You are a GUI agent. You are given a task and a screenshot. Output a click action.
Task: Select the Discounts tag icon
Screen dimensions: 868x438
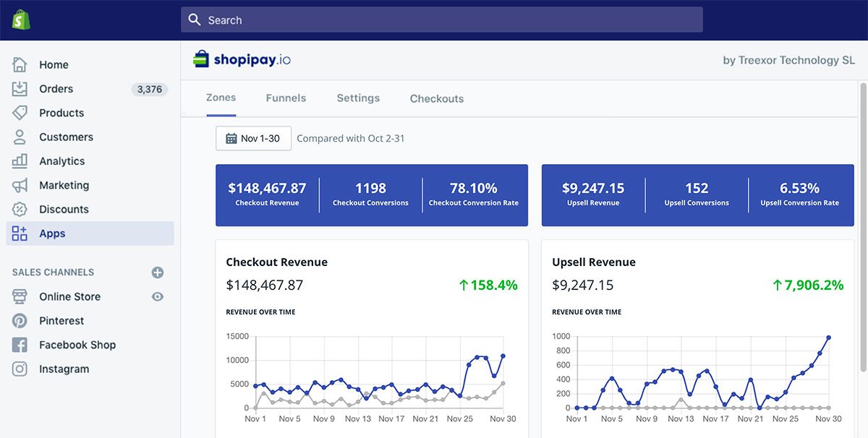click(x=20, y=209)
